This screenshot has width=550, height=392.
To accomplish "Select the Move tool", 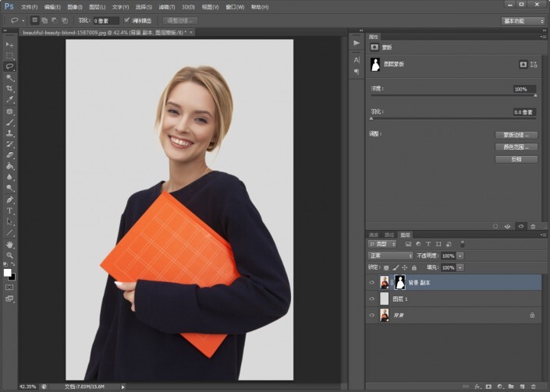I will coord(10,44).
